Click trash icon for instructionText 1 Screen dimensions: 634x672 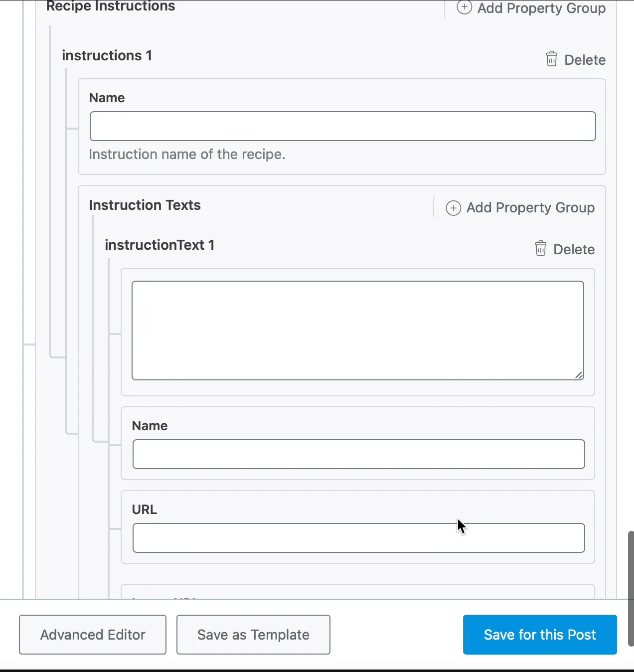541,248
